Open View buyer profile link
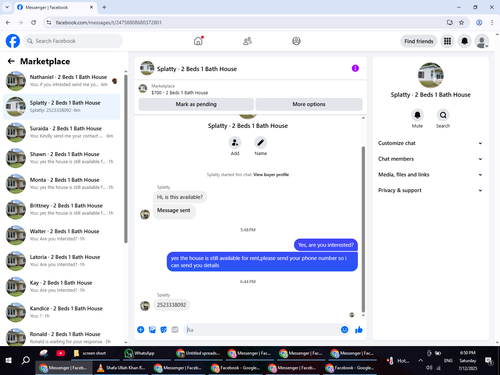500x375 pixels. (x=271, y=174)
